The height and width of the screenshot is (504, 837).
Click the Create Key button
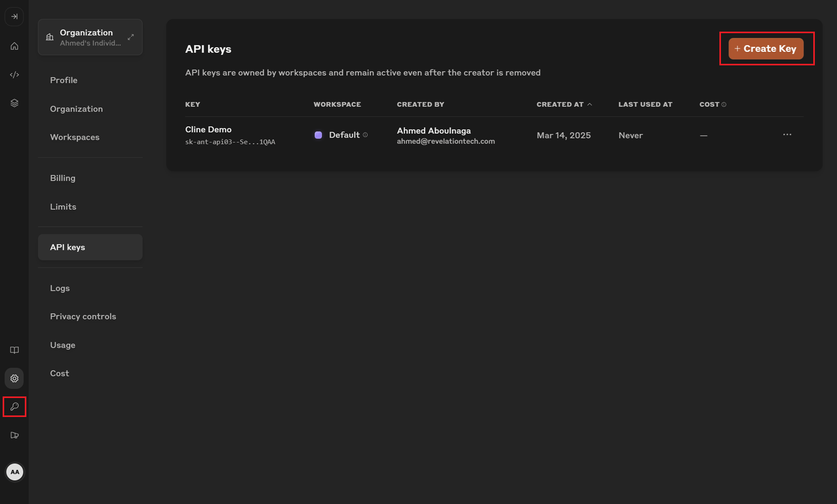point(766,49)
